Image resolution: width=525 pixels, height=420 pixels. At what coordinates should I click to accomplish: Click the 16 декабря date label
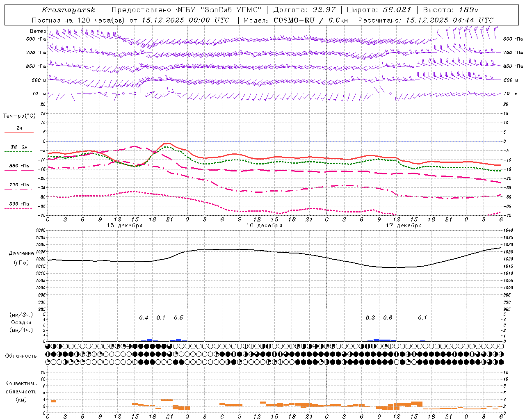(x=264, y=226)
